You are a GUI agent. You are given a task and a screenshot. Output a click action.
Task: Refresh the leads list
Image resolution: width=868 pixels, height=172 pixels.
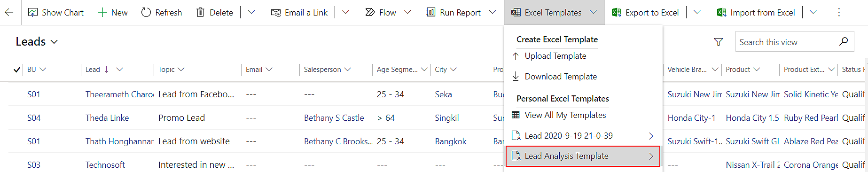click(162, 13)
